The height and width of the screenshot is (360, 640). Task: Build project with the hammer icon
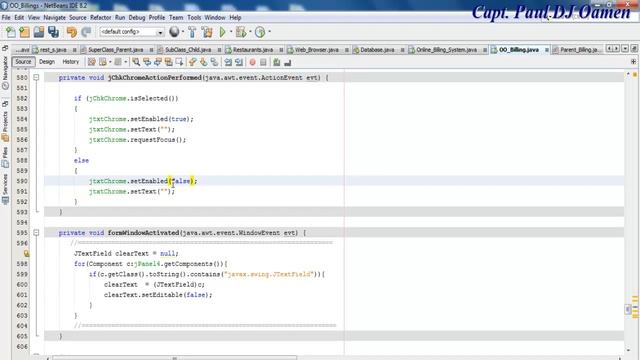(x=192, y=32)
